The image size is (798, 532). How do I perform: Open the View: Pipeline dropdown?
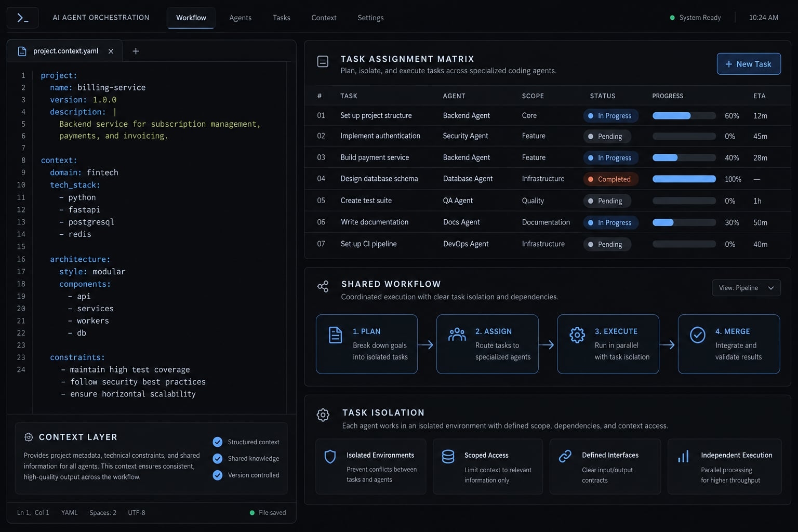pyautogui.click(x=746, y=288)
